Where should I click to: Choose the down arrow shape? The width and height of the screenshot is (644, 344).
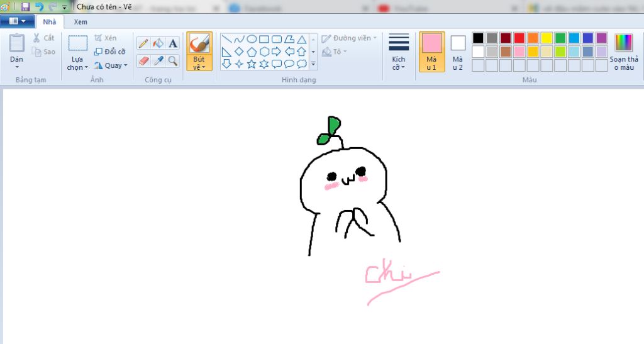[226, 64]
